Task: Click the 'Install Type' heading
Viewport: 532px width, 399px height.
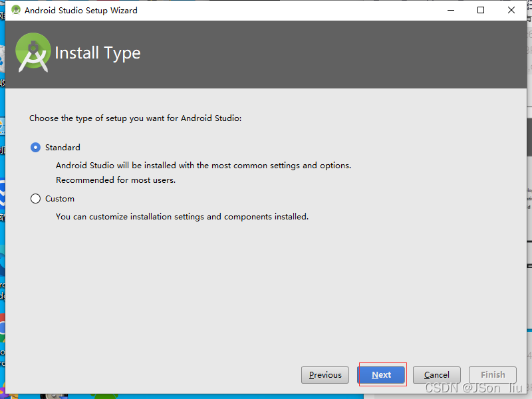Action: [x=98, y=53]
